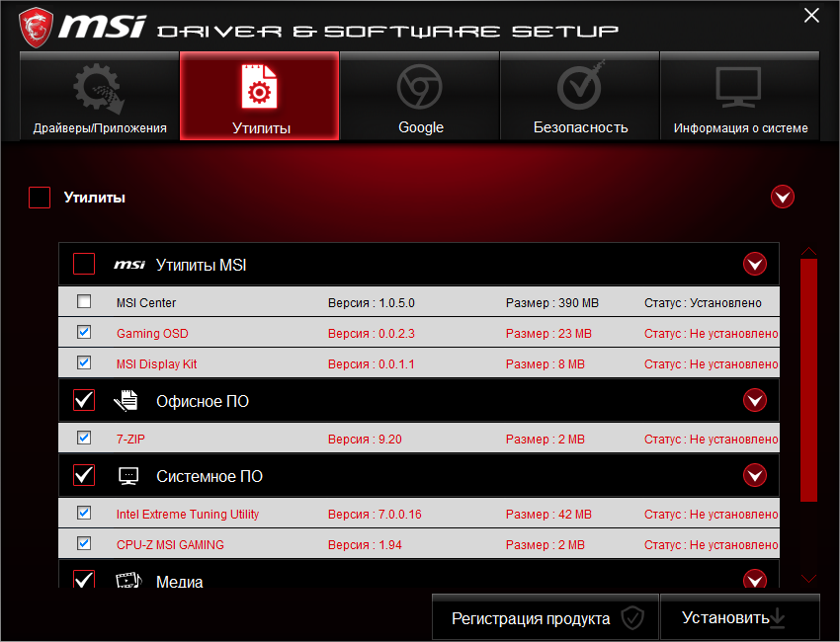Open the Google tab
840x642 pixels.
(x=419, y=96)
